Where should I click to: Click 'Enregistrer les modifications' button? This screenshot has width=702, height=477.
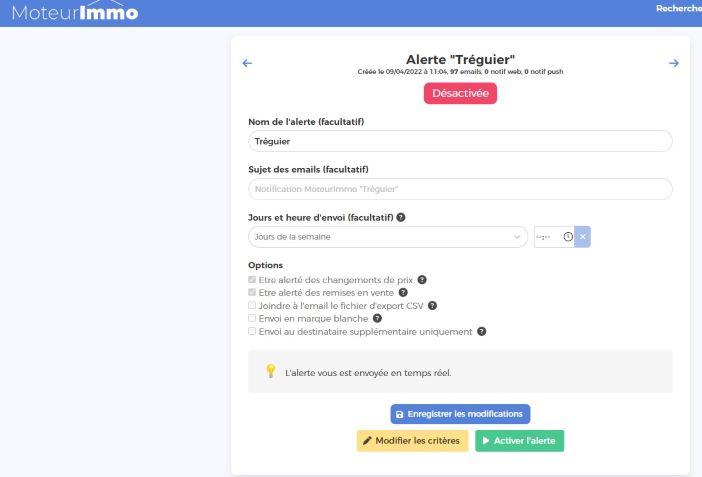point(460,413)
